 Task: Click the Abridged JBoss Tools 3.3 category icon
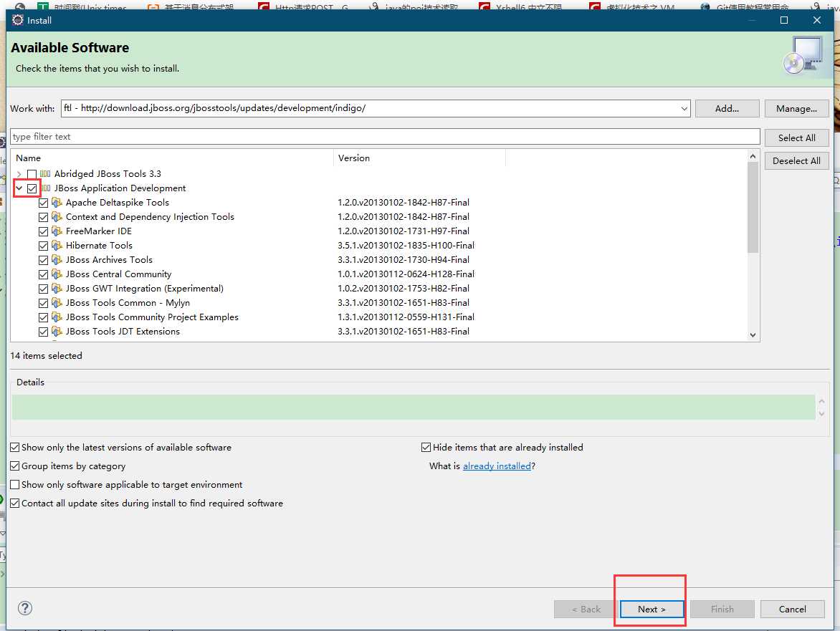[46, 174]
